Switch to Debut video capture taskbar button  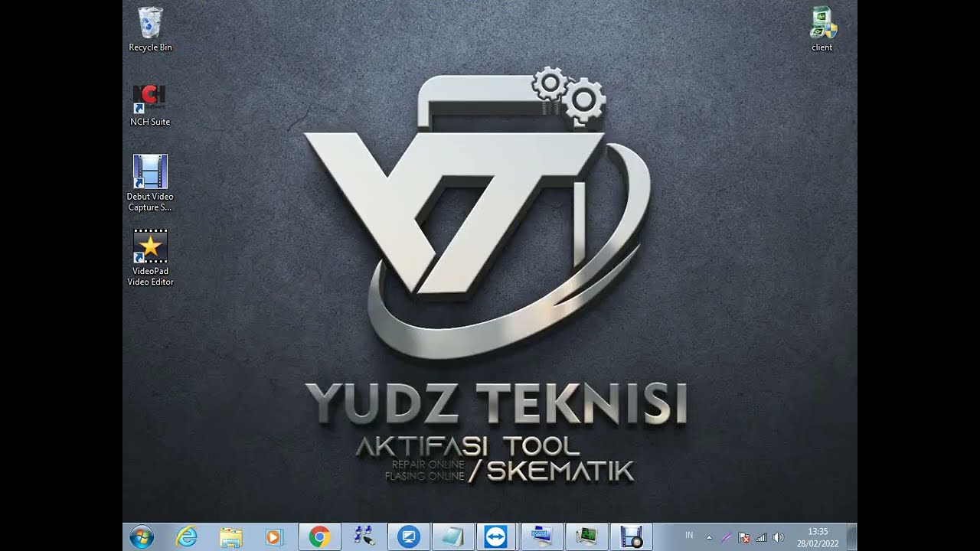pos(631,537)
